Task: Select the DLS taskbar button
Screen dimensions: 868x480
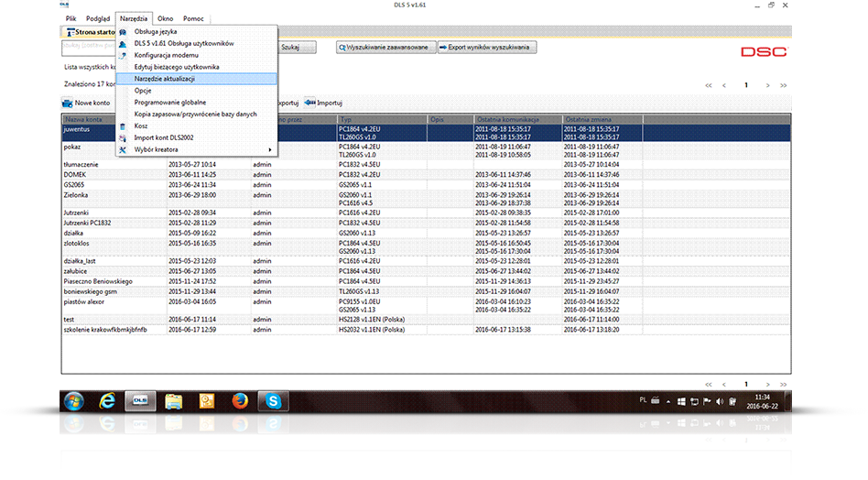Action: coord(140,401)
